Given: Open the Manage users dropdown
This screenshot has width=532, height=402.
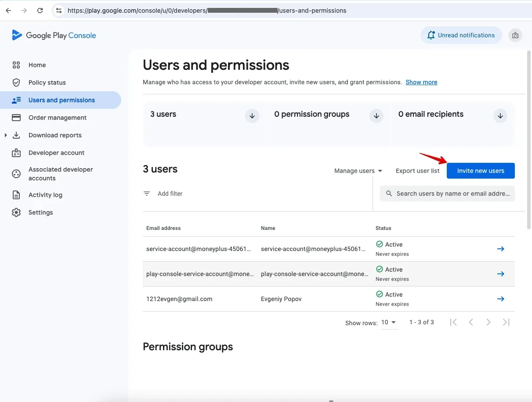Looking at the screenshot, I should pos(358,171).
